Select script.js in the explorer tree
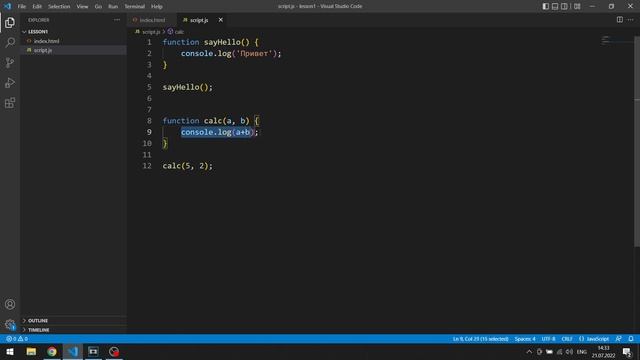Image resolution: width=640 pixels, height=360 pixels. 73,50
